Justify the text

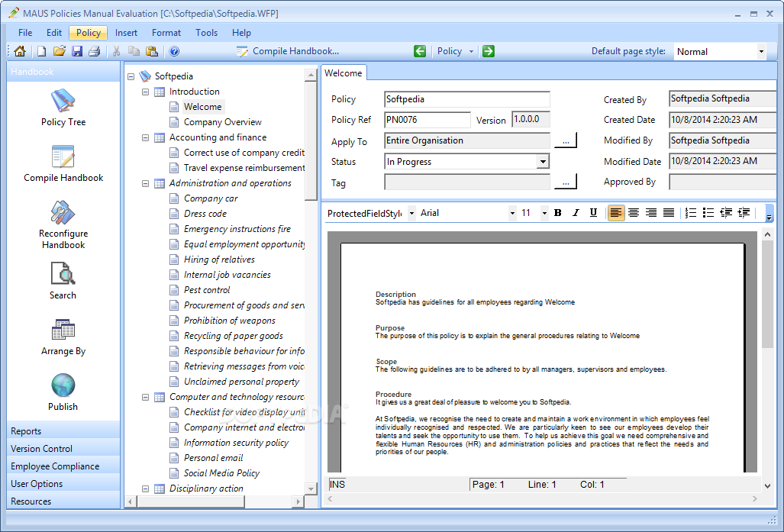[669, 213]
